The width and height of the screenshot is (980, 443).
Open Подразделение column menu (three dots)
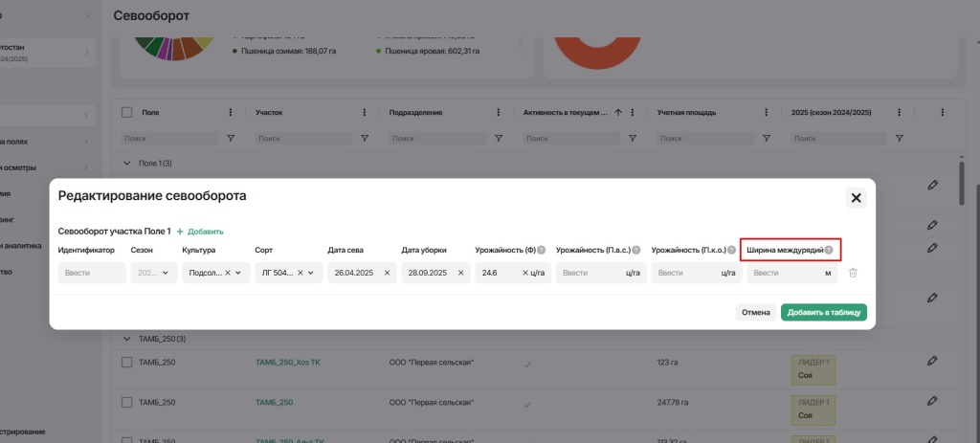pos(498,113)
